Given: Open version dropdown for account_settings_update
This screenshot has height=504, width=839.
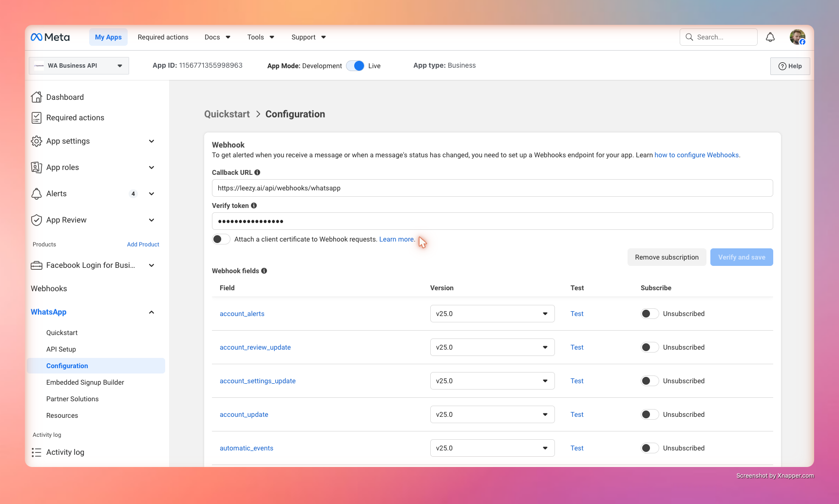Looking at the screenshot, I should pyautogui.click(x=492, y=381).
